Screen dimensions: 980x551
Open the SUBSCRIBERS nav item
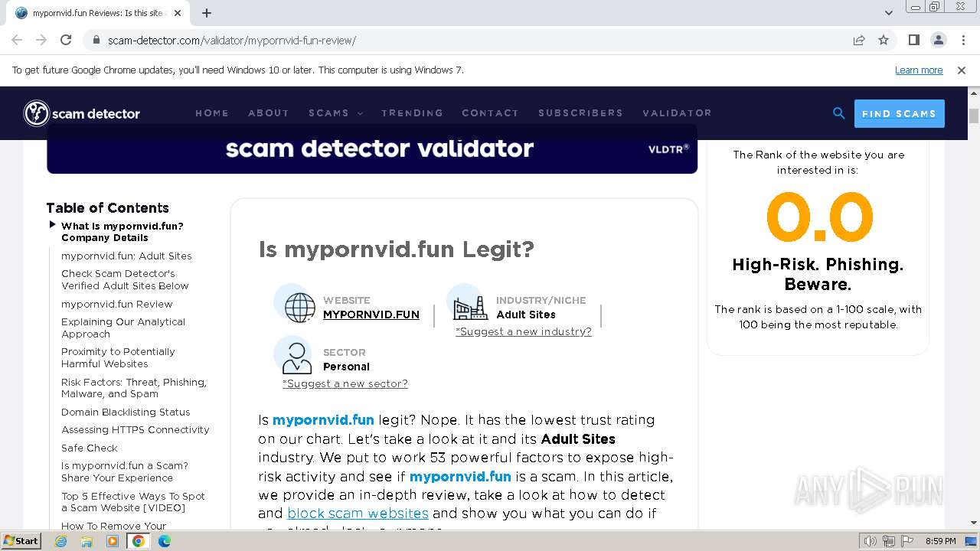tap(580, 112)
